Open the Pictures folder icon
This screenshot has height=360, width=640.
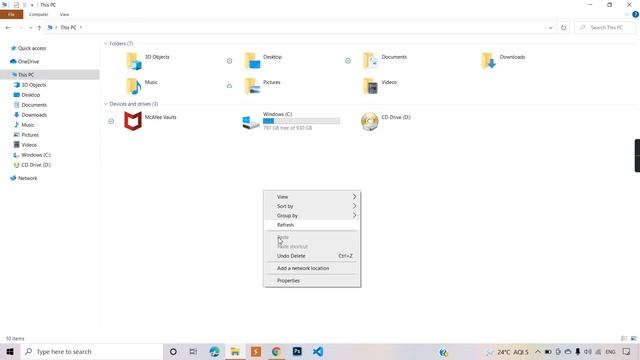[x=252, y=87]
